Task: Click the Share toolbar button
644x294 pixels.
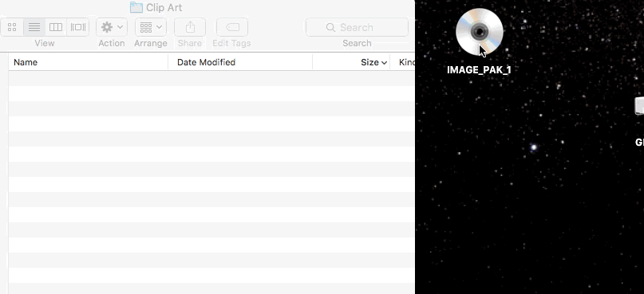Action: pos(190,27)
